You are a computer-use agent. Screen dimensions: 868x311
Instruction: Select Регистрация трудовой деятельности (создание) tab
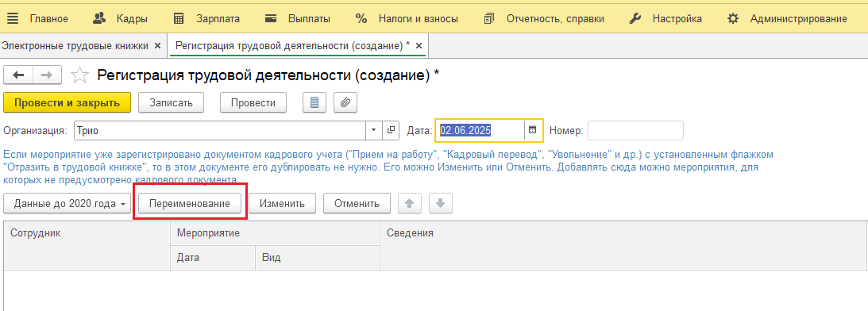(292, 46)
